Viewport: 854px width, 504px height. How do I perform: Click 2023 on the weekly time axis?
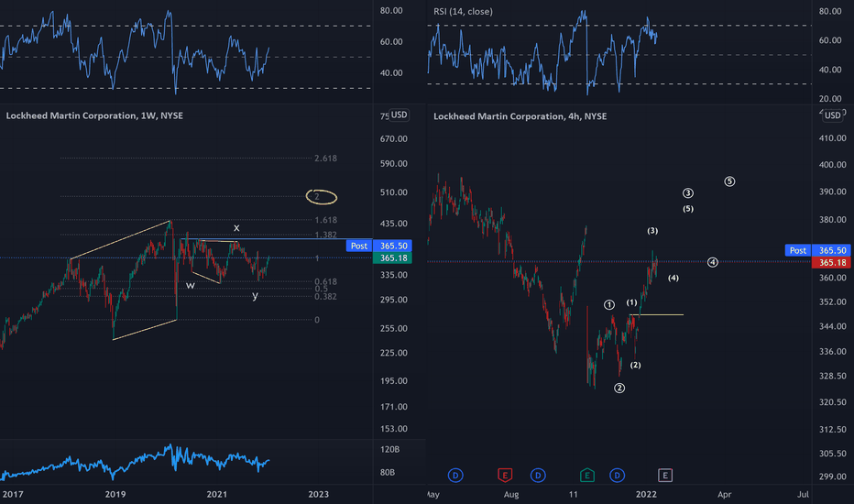coord(319,494)
